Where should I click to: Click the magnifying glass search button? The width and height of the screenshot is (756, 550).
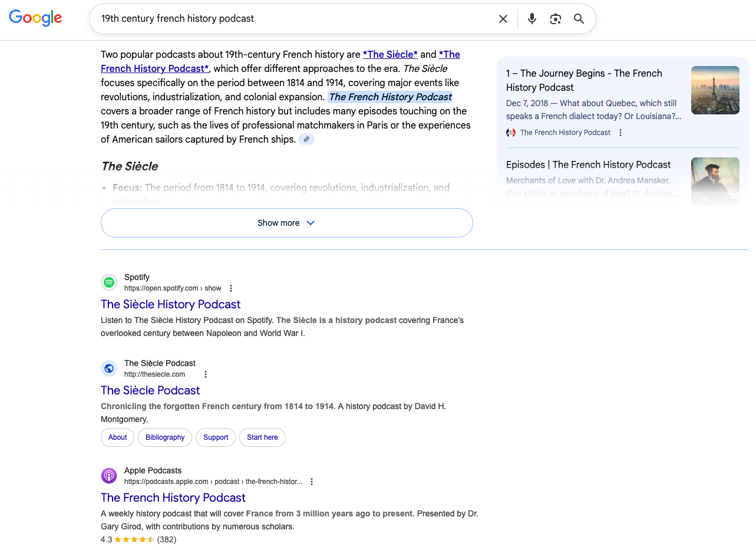point(579,19)
